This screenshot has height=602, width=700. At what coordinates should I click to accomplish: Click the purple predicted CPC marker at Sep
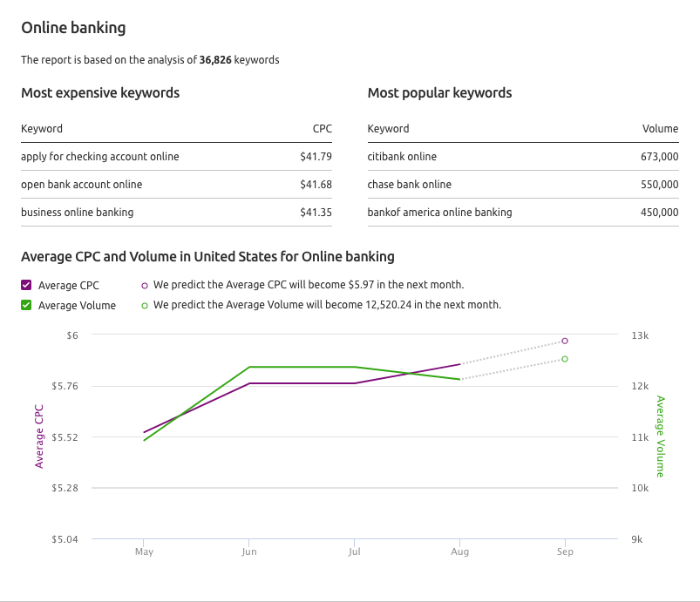(x=565, y=341)
